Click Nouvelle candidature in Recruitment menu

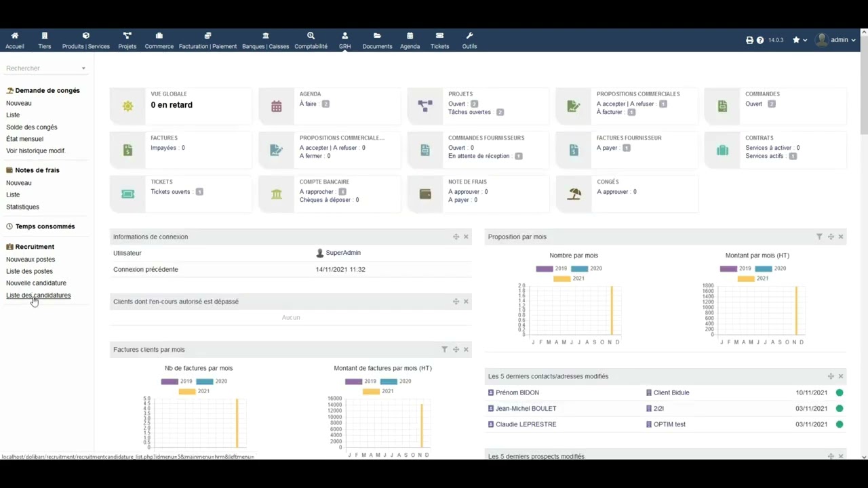click(x=36, y=283)
